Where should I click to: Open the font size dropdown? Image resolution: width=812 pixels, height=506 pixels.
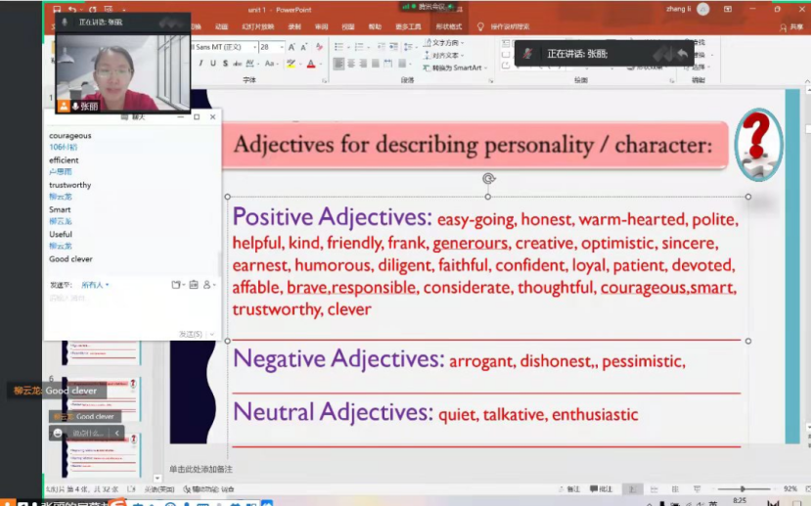tap(281, 46)
